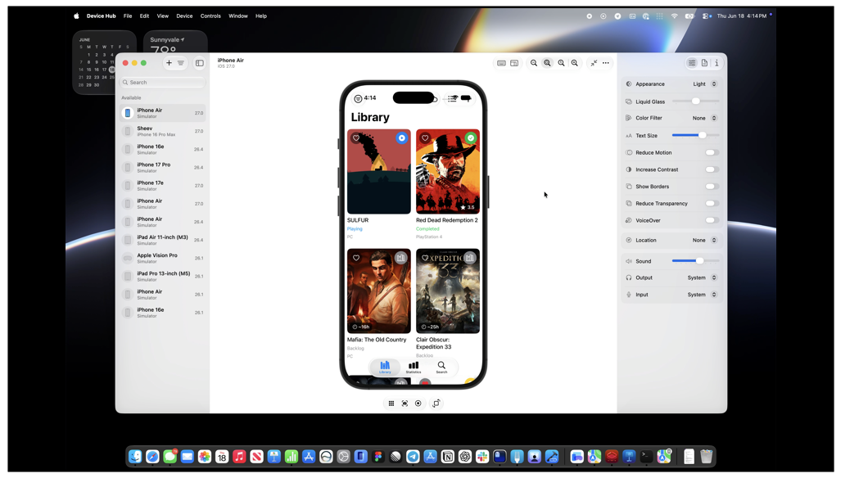Image resolution: width=868 pixels, height=478 pixels.
Task: Open Music app in the Dock
Action: [x=239, y=457]
